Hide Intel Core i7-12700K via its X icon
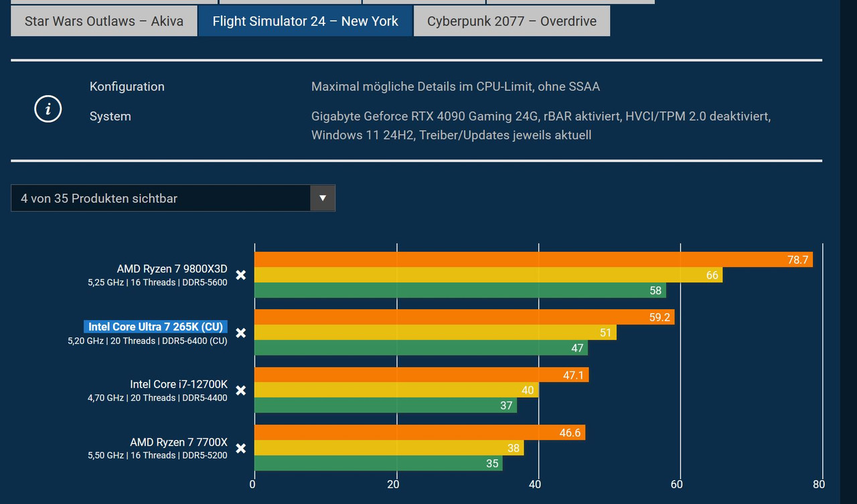The height and width of the screenshot is (504, 857). coord(240,390)
